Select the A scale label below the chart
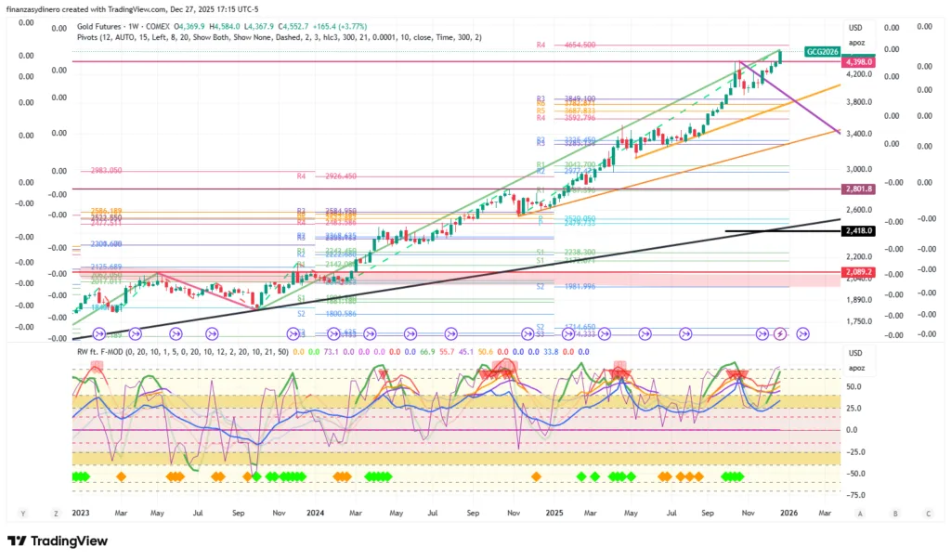951x560 pixels. [x=861, y=513]
